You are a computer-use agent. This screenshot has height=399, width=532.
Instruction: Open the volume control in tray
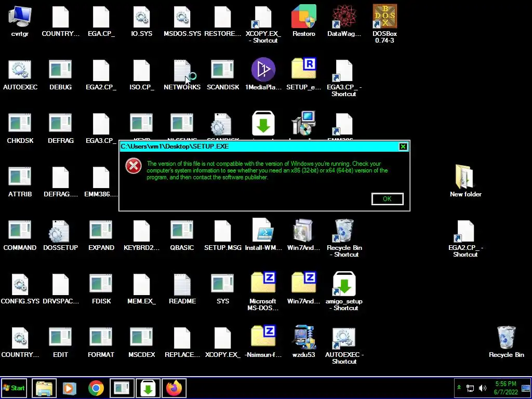tap(482, 388)
